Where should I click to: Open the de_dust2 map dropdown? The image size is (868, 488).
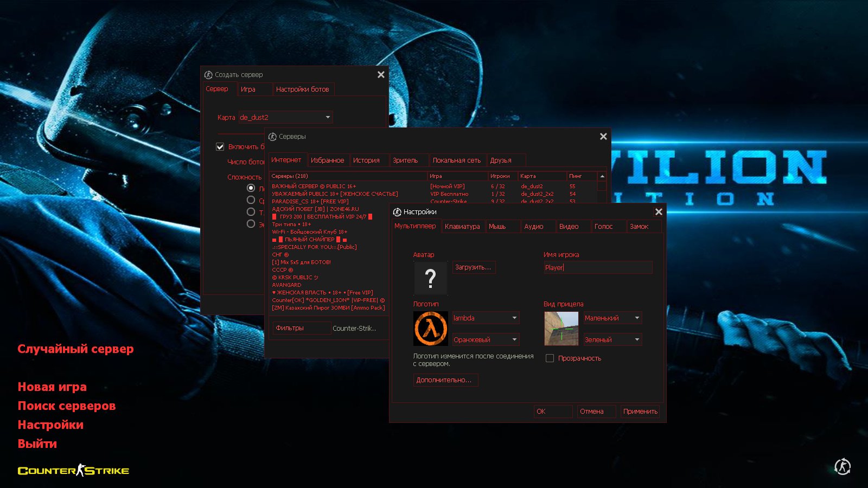285,117
